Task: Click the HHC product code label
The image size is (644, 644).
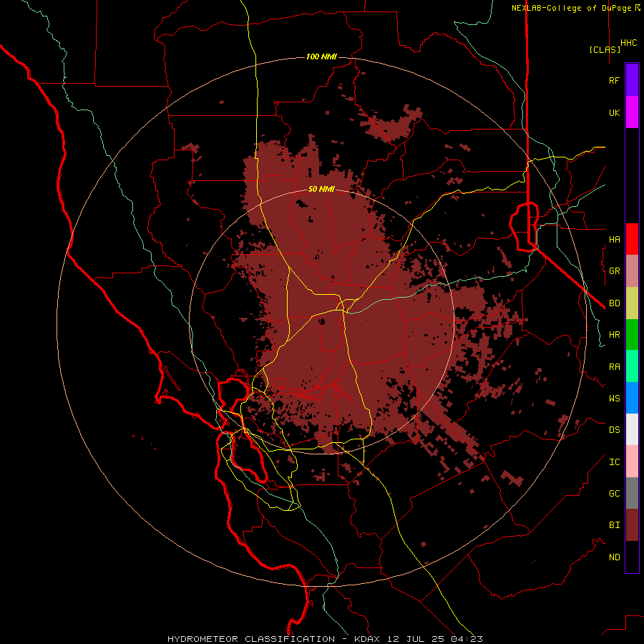Action: (628, 43)
